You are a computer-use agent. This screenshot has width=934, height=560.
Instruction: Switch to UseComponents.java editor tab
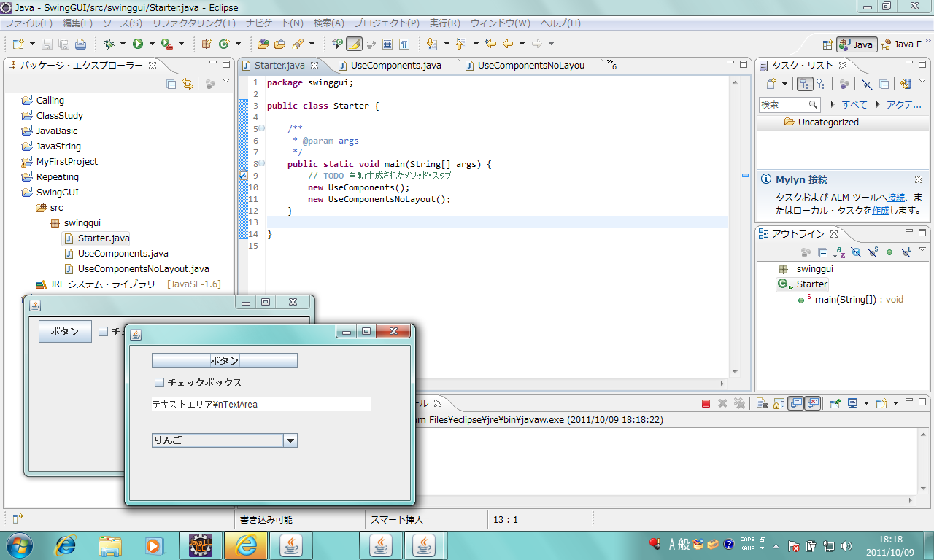tap(395, 65)
